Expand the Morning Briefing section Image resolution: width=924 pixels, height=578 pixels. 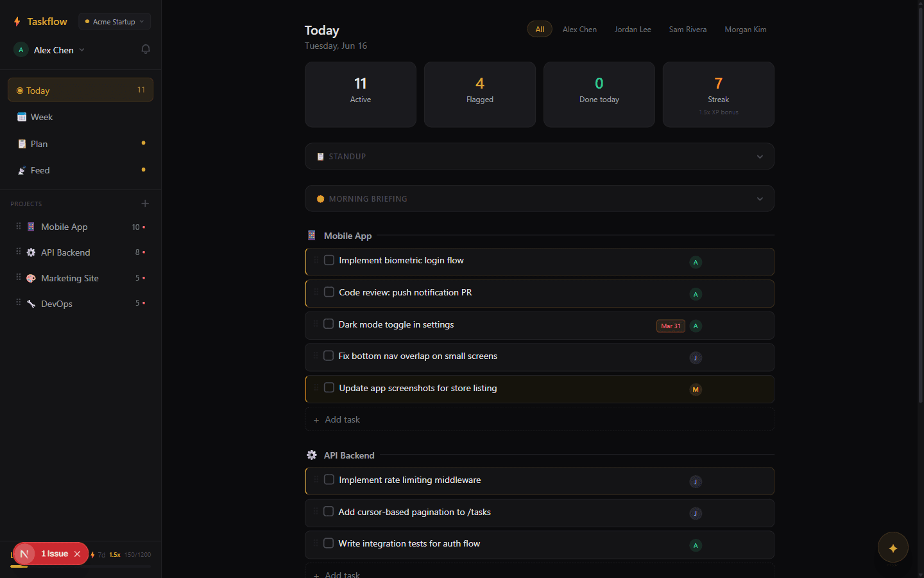(540, 198)
